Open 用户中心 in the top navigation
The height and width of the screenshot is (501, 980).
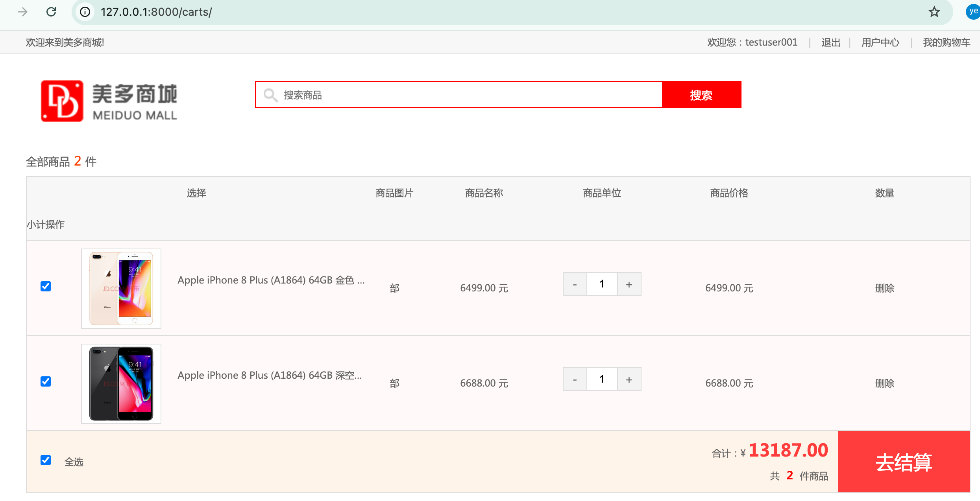pyautogui.click(x=880, y=42)
